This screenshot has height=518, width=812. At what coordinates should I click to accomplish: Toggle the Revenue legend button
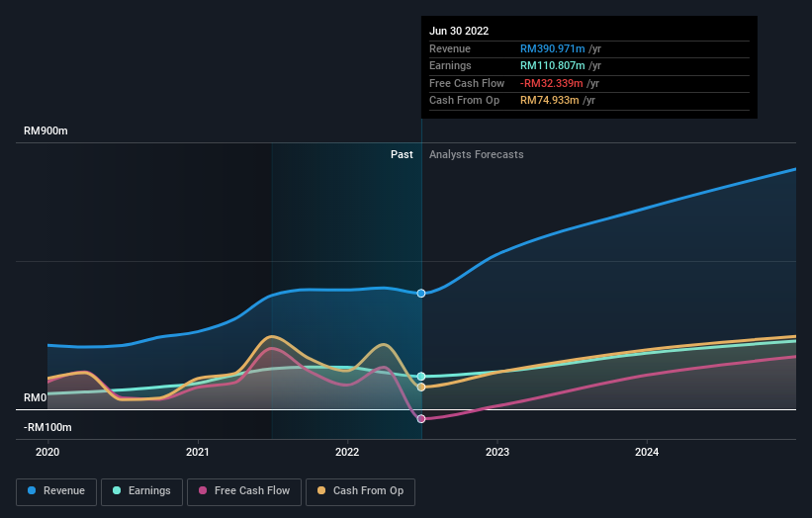(56, 491)
